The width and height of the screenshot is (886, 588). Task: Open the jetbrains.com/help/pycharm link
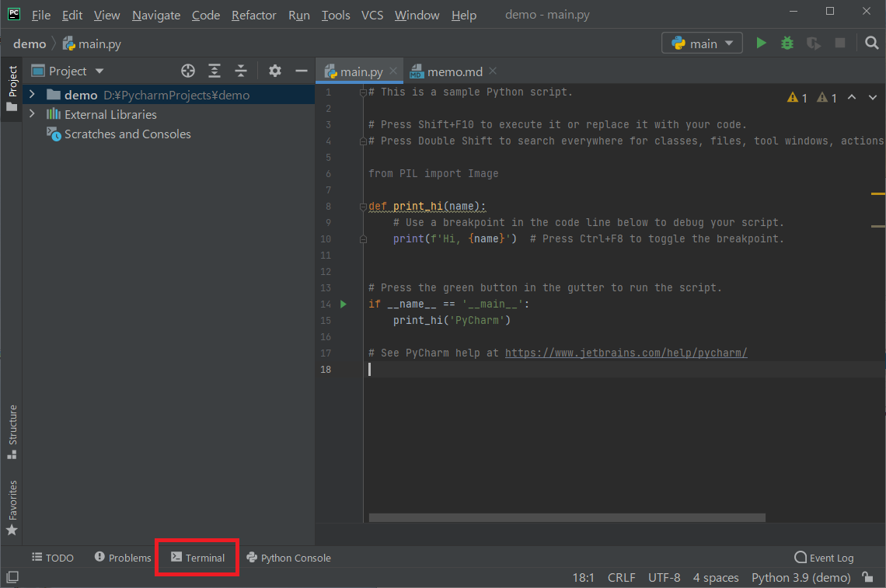(626, 353)
